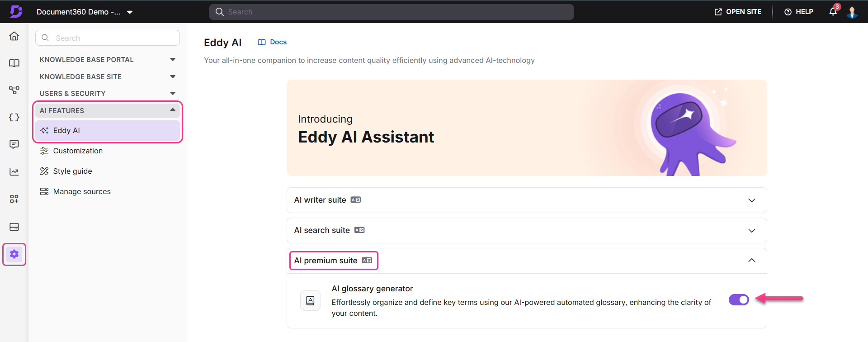This screenshot has height=342, width=868.
Task: Select Manage sources menu item
Action: pos(82,192)
